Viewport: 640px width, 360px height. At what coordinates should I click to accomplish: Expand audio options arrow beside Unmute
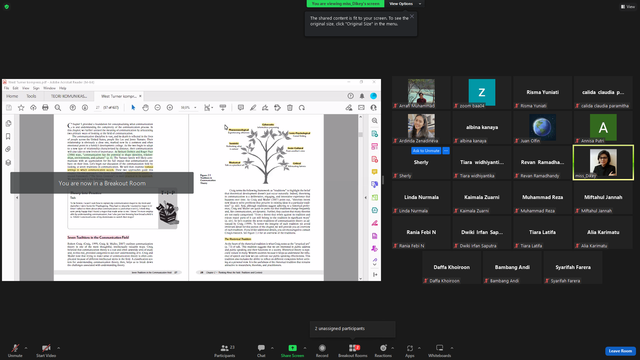point(26,348)
